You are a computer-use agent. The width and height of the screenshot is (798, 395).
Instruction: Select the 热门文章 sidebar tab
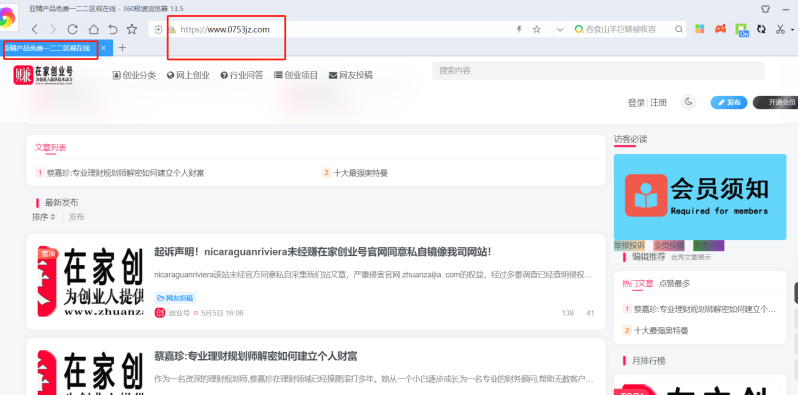pos(638,284)
